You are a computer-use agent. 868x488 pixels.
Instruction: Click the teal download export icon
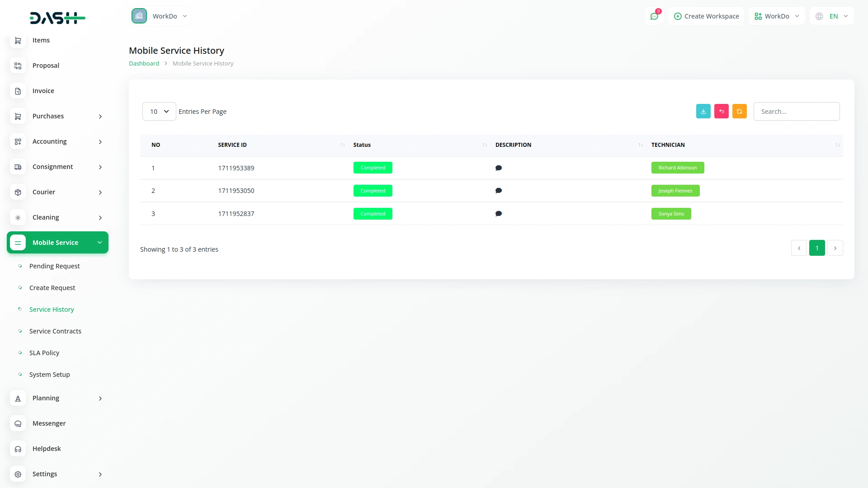[x=703, y=111]
